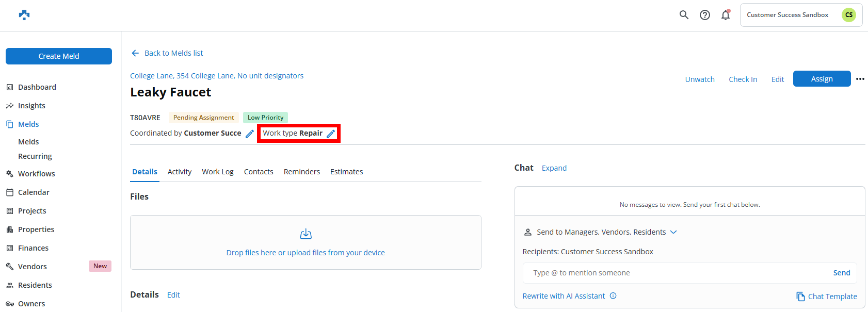
Task: Switch to the Activity tab
Action: [x=179, y=172]
